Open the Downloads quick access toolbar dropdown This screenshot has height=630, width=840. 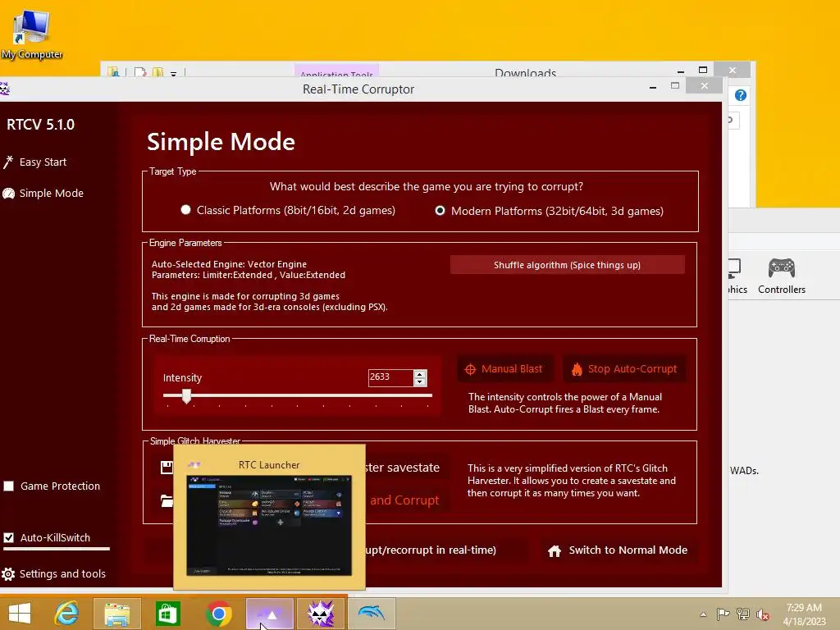174,73
